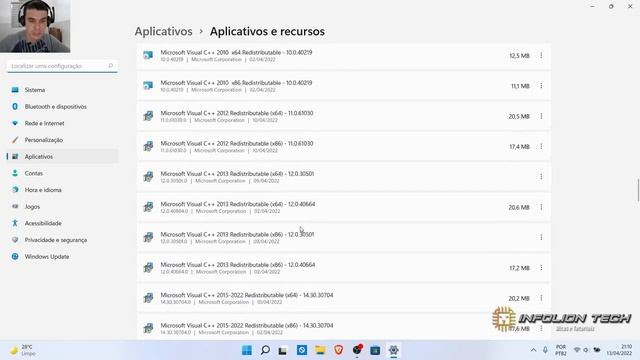Open more options for Visual C++ 2015-2022 (x64) 14.30.30704
This screenshot has height=360, width=640.
coord(541,298)
